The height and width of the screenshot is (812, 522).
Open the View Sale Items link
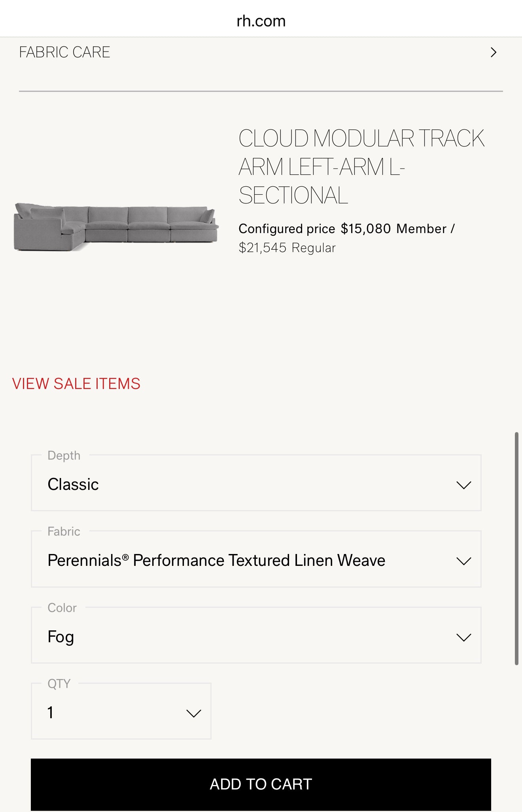point(76,384)
